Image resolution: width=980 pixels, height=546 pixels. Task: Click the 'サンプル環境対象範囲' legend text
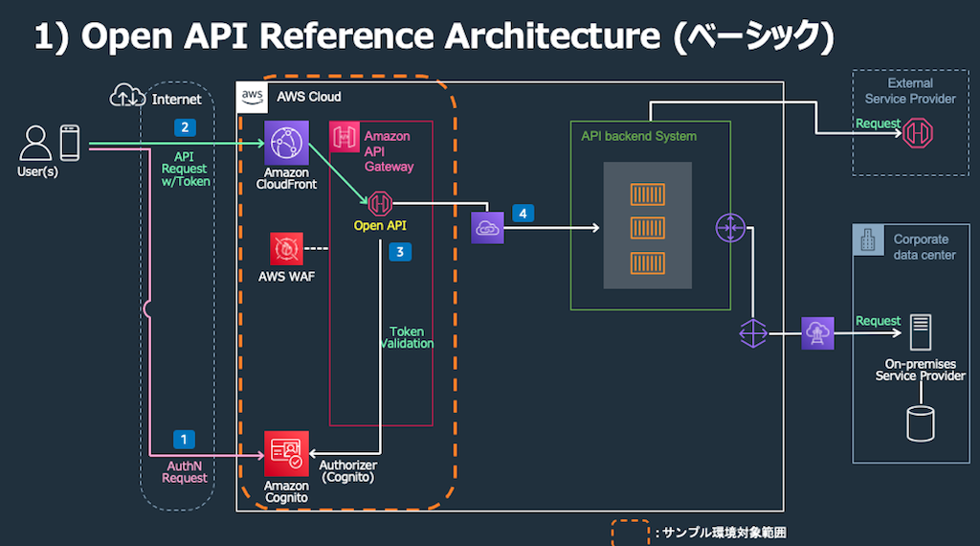tap(724, 533)
